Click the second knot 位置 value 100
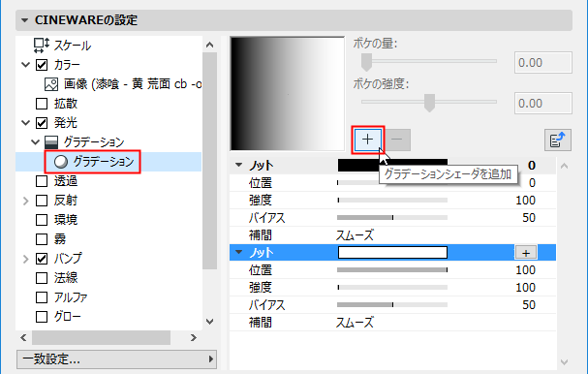This screenshot has height=374, width=588. (x=525, y=270)
